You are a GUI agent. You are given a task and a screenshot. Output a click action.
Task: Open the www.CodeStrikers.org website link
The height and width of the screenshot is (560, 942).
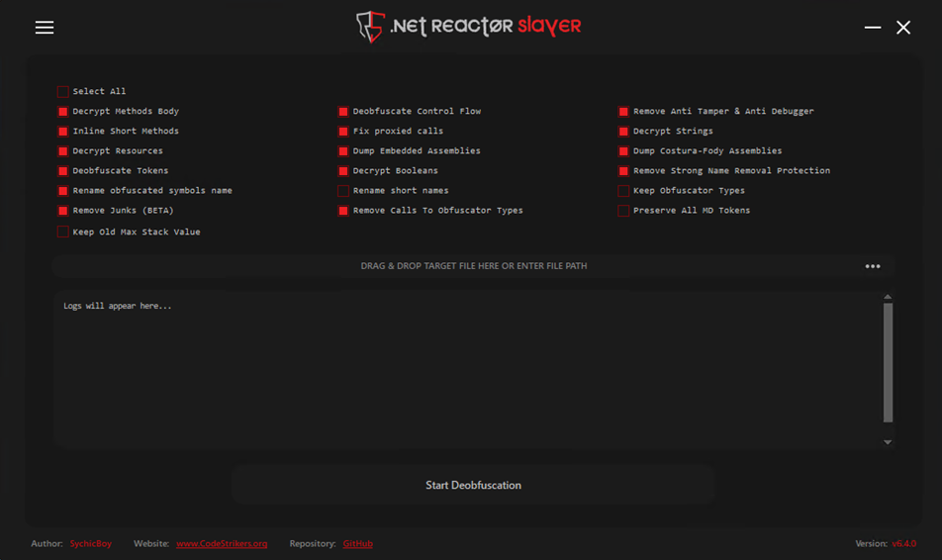pyautogui.click(x=222, y=544)
